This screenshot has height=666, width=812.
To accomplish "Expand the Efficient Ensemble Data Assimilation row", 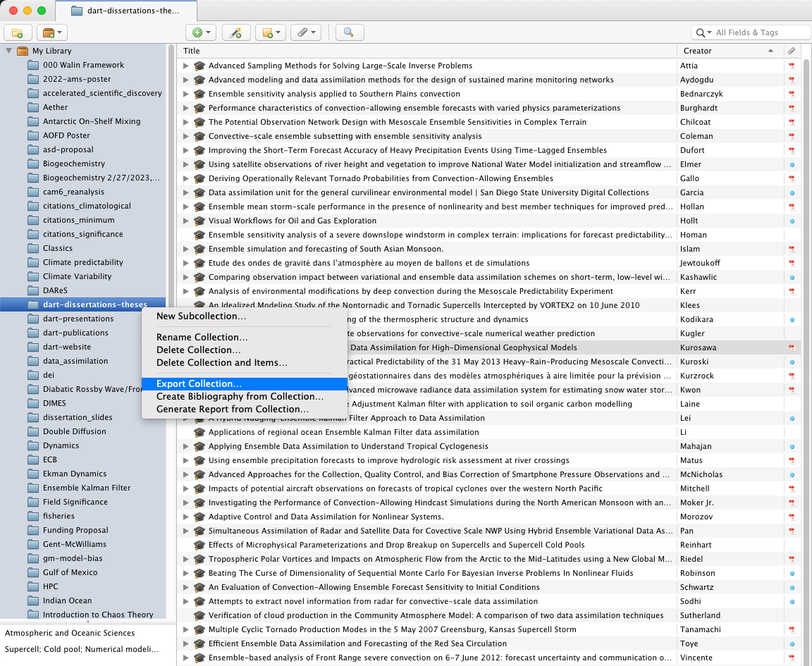I will [186, 643].
